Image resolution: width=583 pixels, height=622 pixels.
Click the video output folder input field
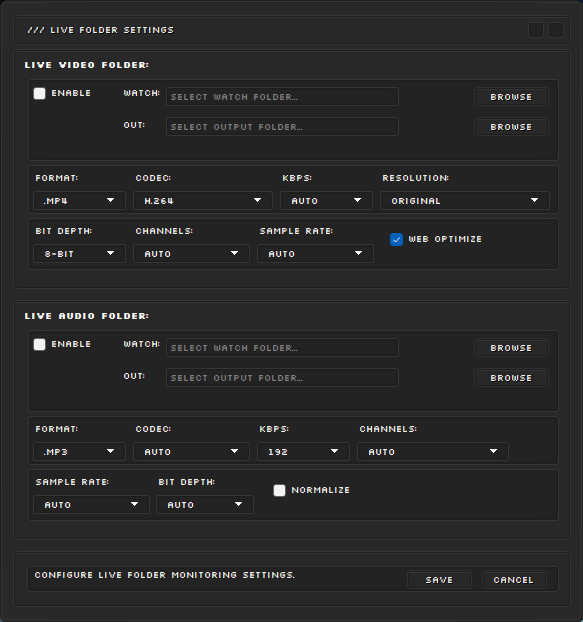[x=282, y=127]
